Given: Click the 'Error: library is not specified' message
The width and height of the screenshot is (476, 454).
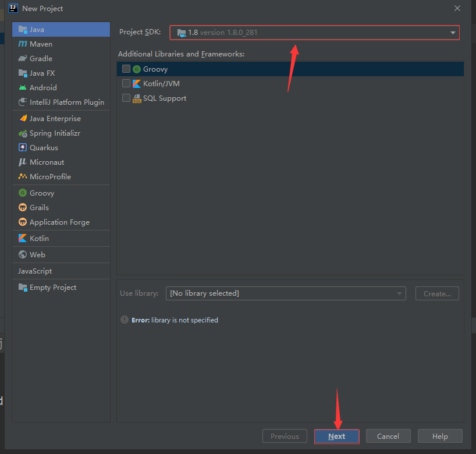Looking at the screenshot, I should tap(175, 320).
